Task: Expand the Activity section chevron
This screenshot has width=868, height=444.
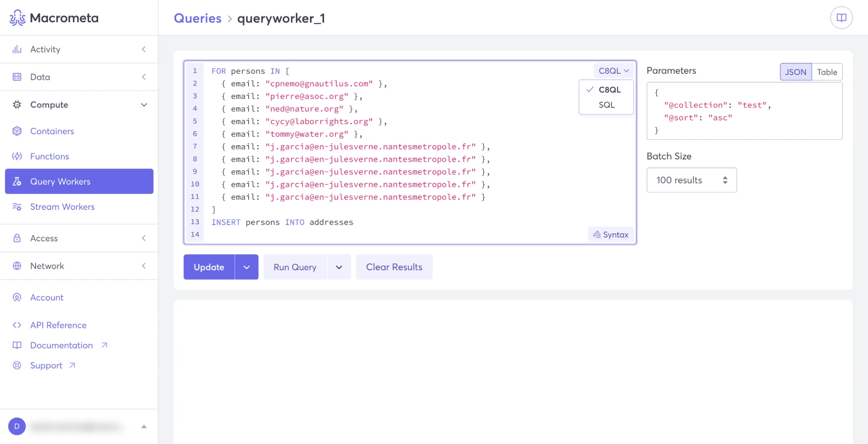Action: click(x=144, y=49)
